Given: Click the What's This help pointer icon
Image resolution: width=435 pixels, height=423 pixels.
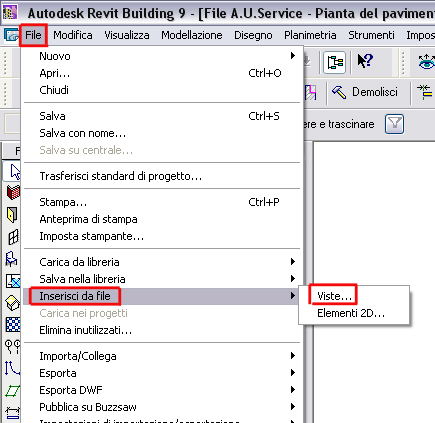Looking at the screenshot, I should coord(365,61).
